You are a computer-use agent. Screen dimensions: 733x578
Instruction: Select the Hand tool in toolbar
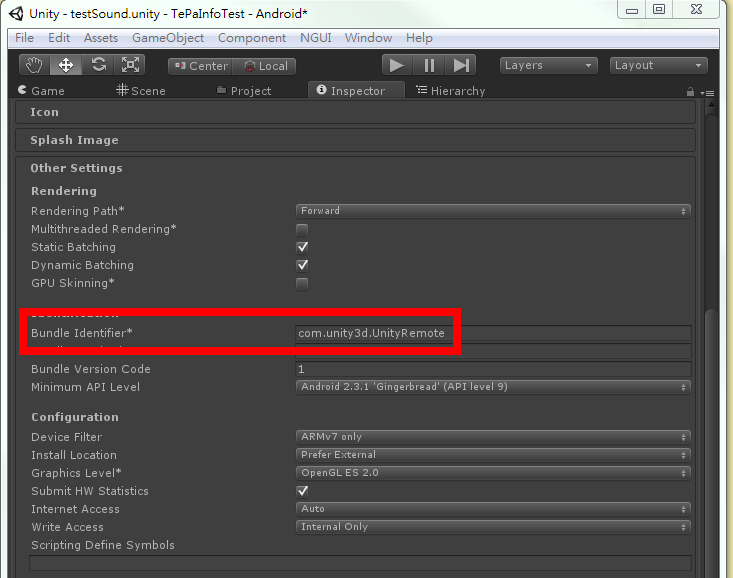click(x=35, y=65)
